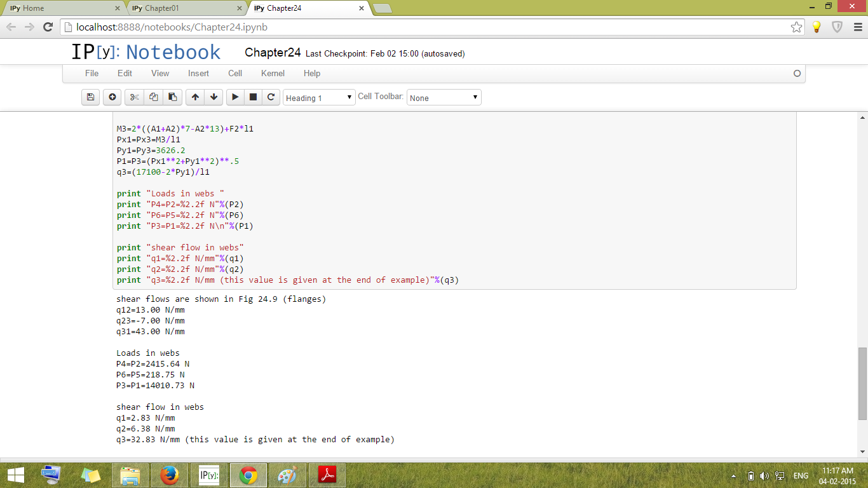
Task: Open the Heading 1 cell type dropdown
Action: pos(319,98)
